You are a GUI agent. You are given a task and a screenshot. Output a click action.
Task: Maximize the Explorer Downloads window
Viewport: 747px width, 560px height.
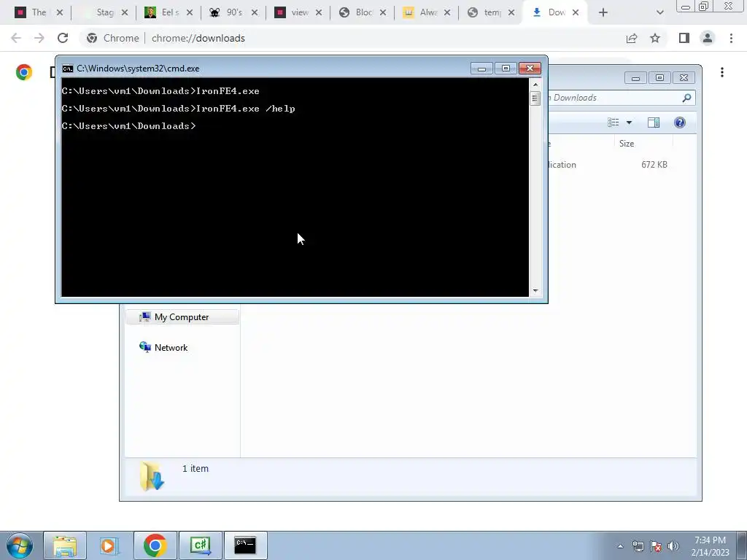659,77
